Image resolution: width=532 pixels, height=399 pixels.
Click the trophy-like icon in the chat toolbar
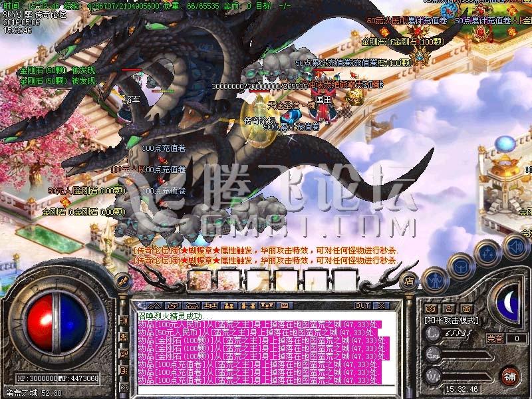(267, 306)
